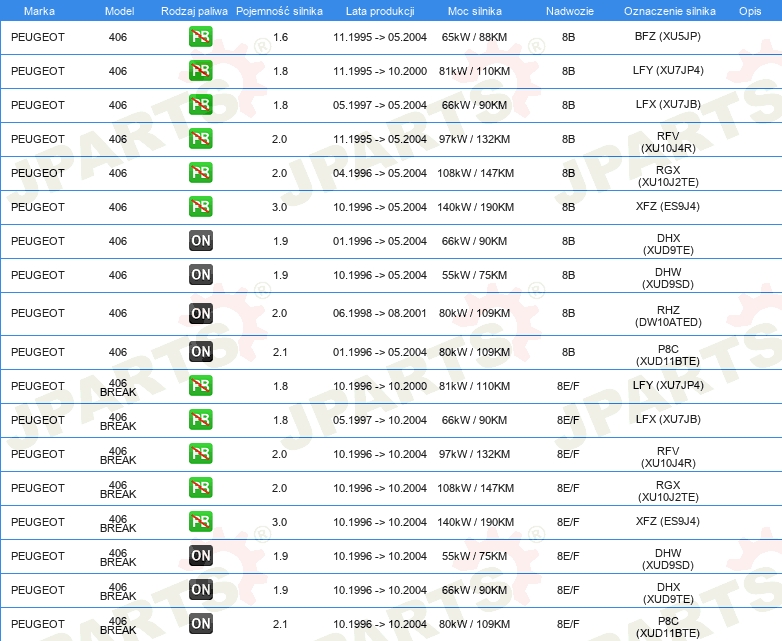Image resolution: width=782 pixels, height=641 pixels.
Task: Click ON diesel icon in 406 BREAK 66kW / 90KM 1.9 row
Action: click(200, 589)
